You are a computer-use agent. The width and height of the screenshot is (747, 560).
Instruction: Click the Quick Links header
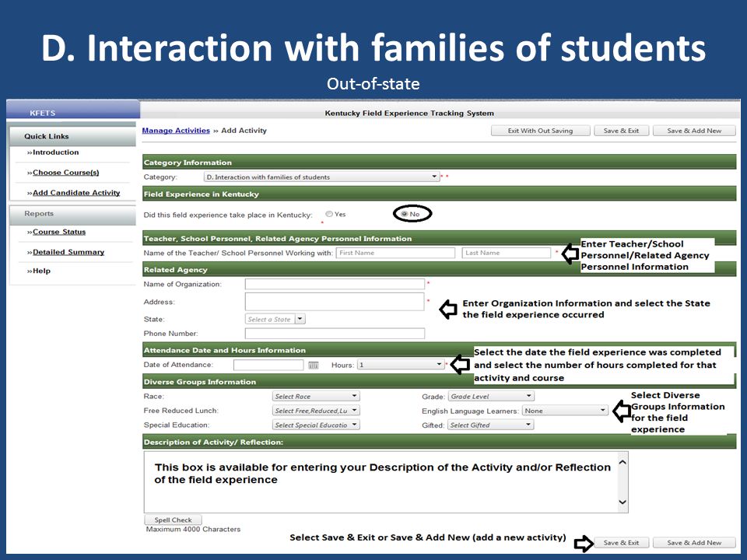73,136
